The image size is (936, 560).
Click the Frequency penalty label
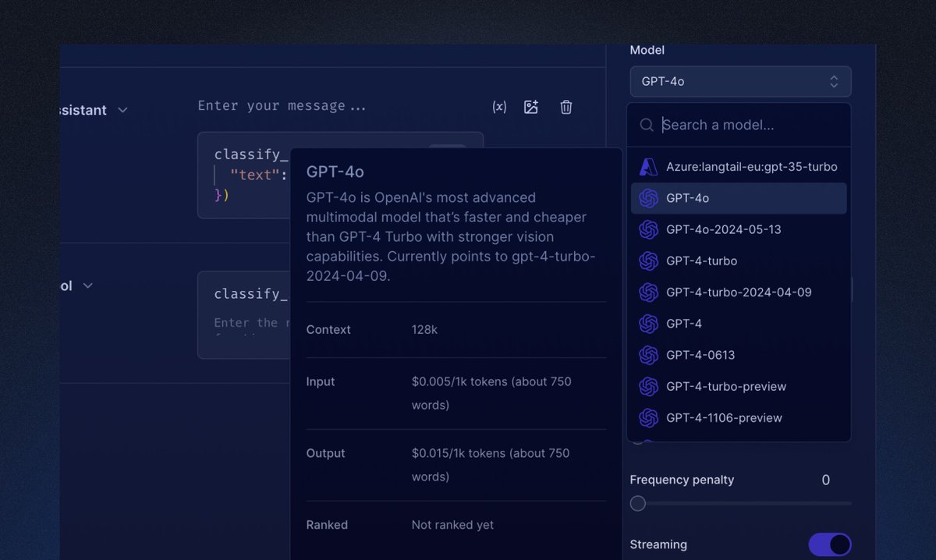coord(682,480)
